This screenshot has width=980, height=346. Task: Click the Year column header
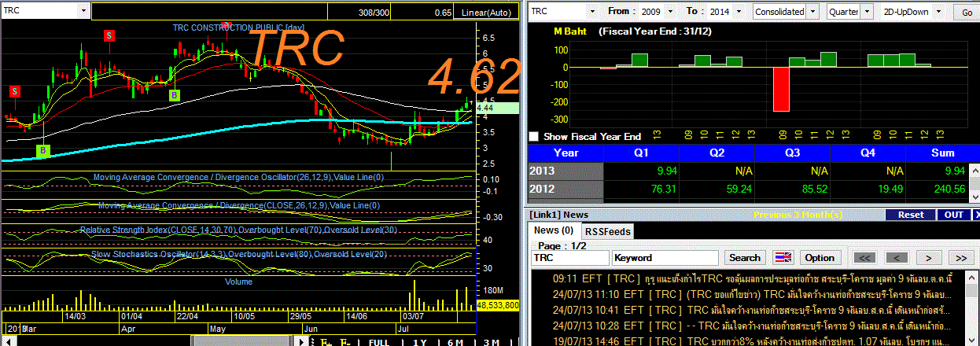[x=566, y=153]
